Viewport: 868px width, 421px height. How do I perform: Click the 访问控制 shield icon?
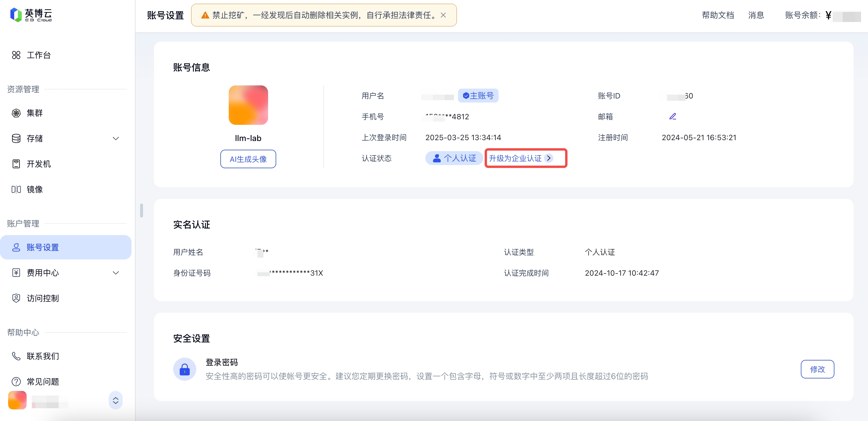pos(16,298)
